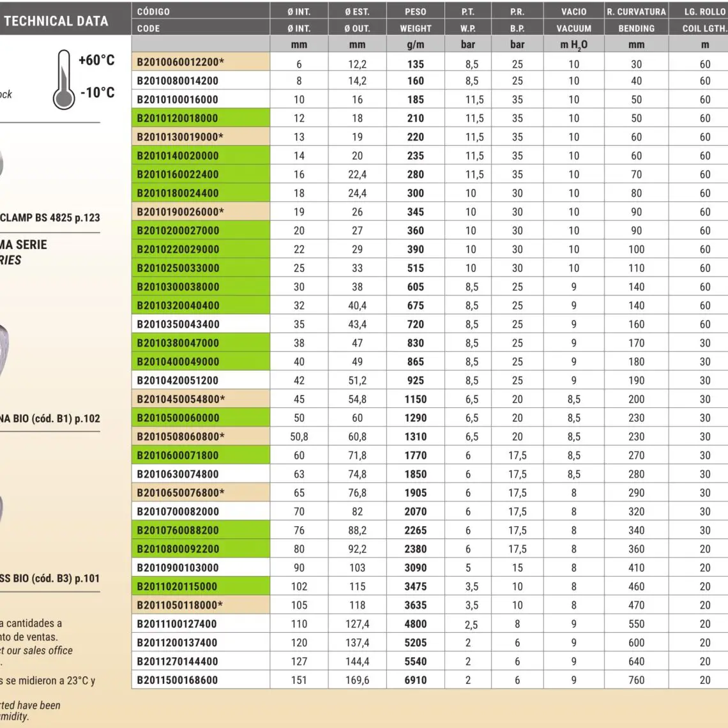Select the code B2010350043400 row
The width and height of the screenshot is (728, 728).
[x=178, y=324]
